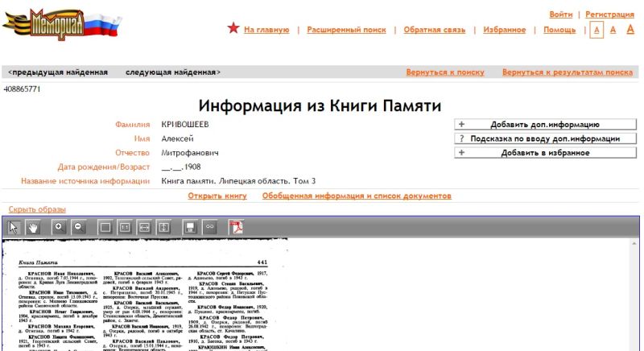Export the document as PDF
The width and height of the screenshot is (644, 351).
237,227
